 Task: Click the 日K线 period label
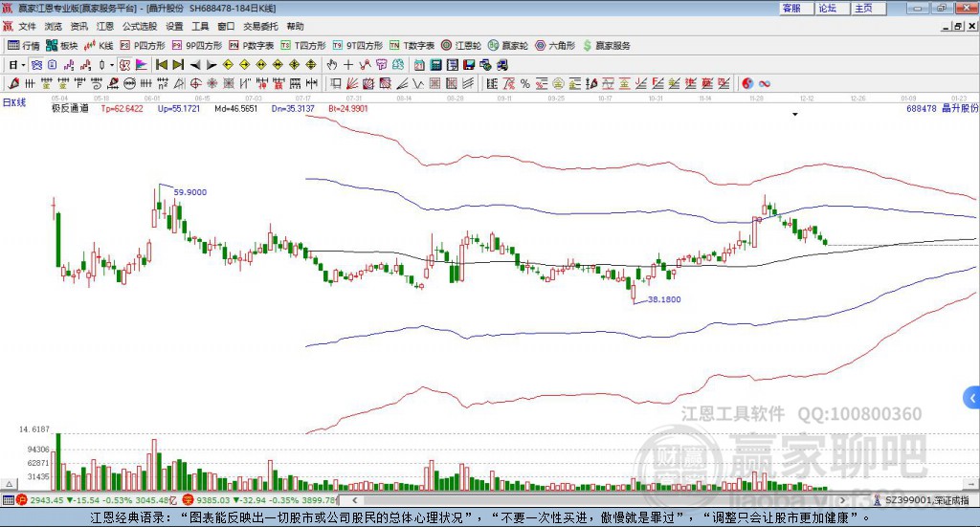tap(14, 102)
